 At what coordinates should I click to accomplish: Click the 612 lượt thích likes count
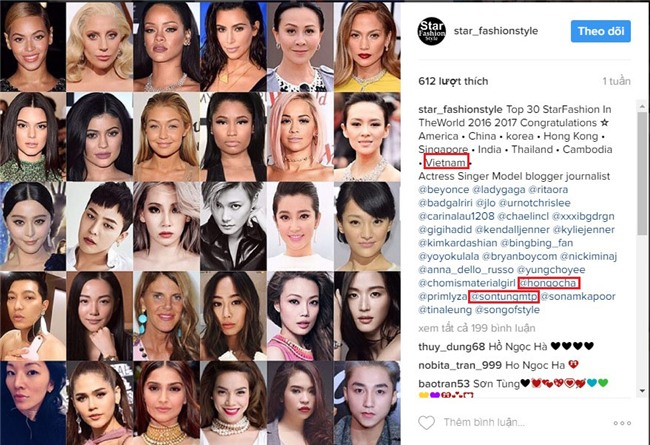(453, 81)
